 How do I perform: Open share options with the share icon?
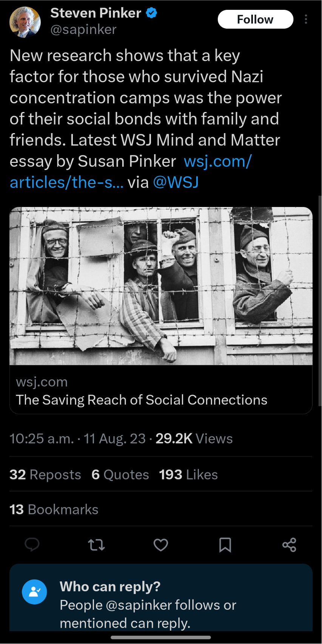pos(289,545)
